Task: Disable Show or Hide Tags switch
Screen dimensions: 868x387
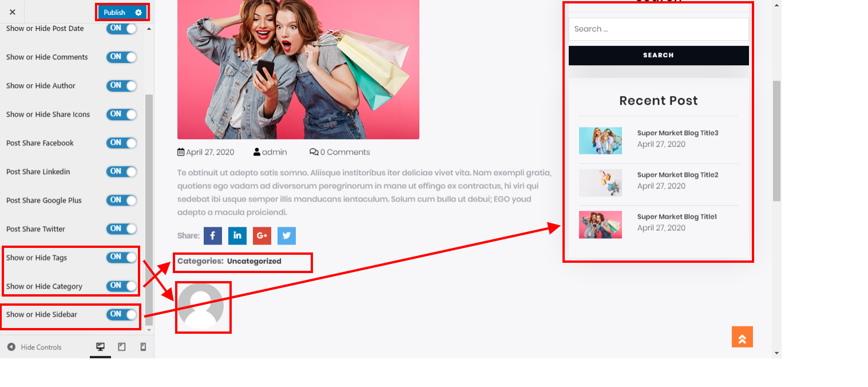Action: [122, 257]
